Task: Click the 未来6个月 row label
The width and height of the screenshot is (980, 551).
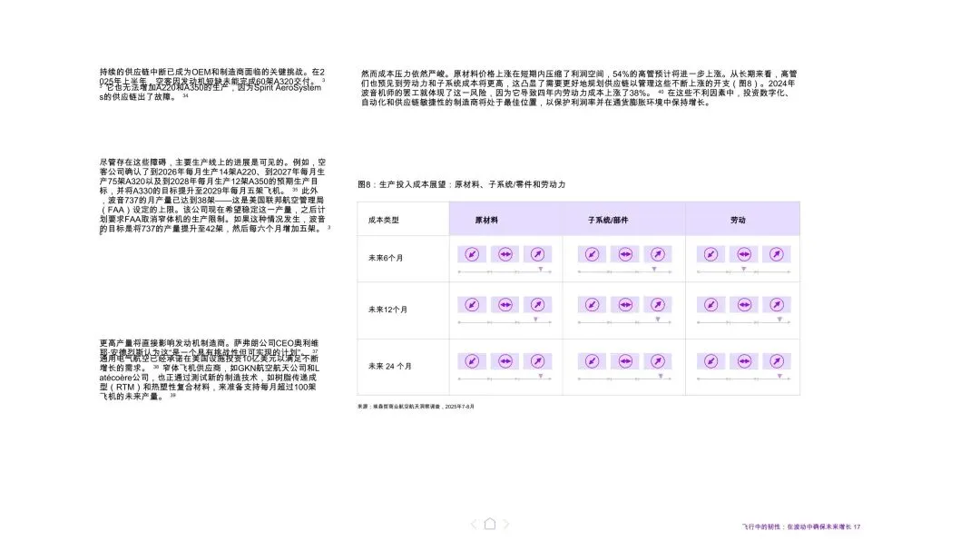Action: tap(386, 258)
